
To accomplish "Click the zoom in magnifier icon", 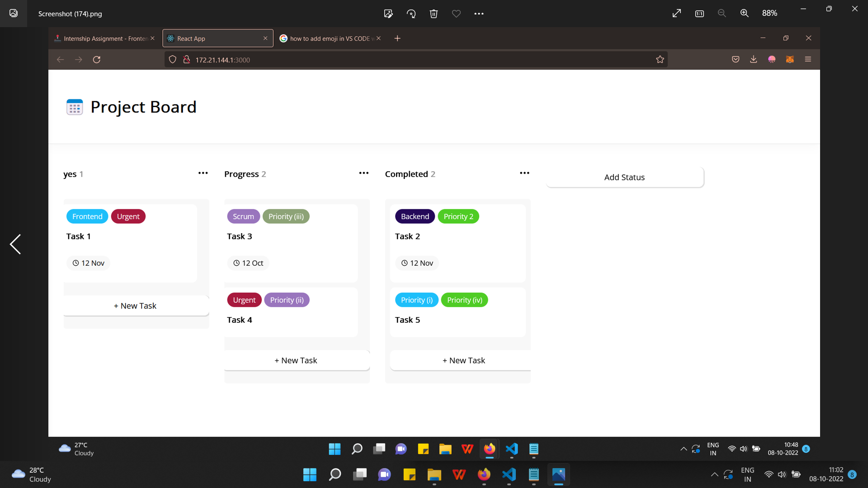I will [x=745, y=13].
